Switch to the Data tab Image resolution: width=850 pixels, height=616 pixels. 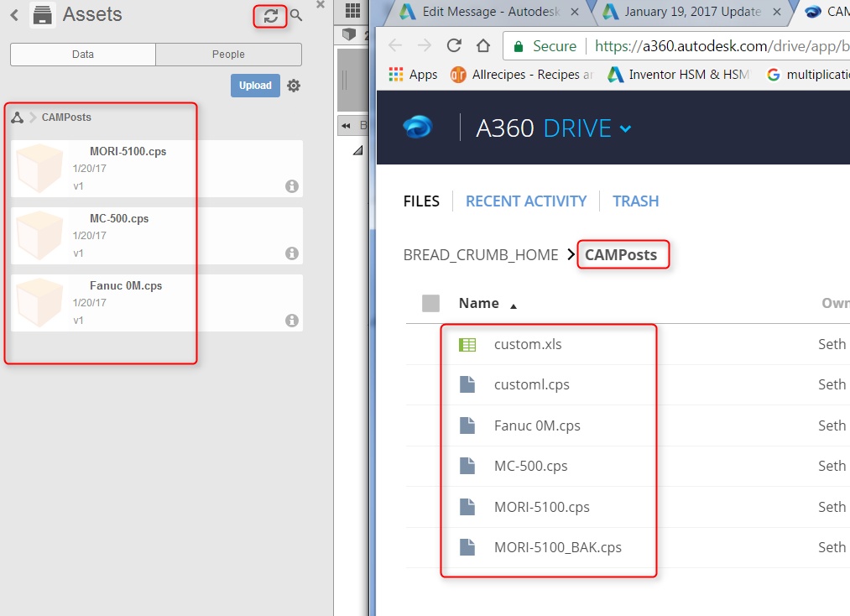83,55
